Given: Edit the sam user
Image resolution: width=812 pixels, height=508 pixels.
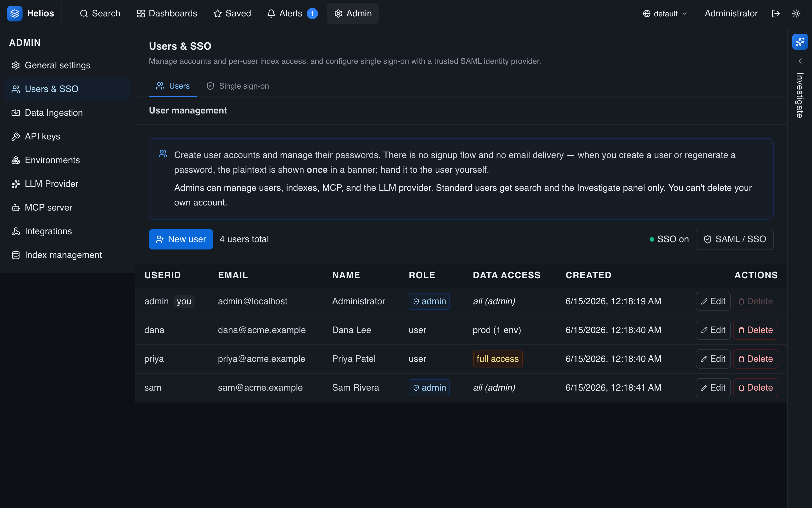Looking at the screenshot, I should click(713, 388).
